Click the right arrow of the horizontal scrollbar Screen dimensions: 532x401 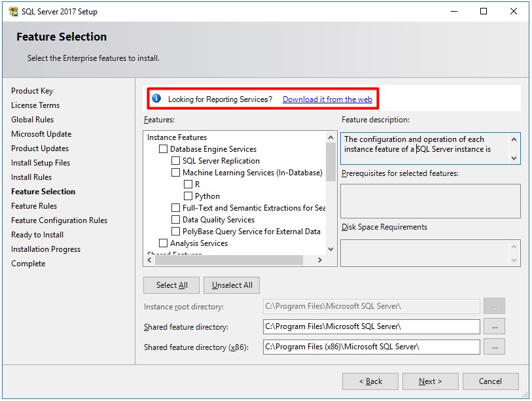[320, 260]
